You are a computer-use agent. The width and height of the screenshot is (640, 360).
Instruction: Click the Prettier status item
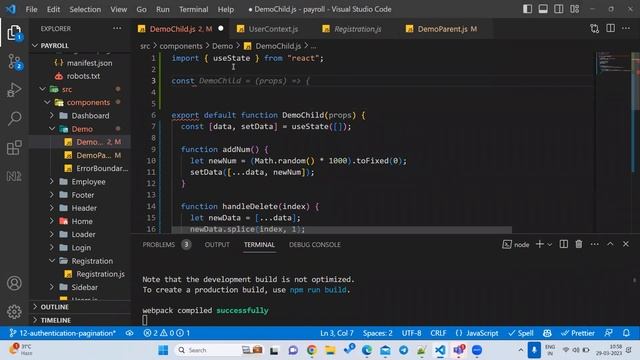(578, 333)
